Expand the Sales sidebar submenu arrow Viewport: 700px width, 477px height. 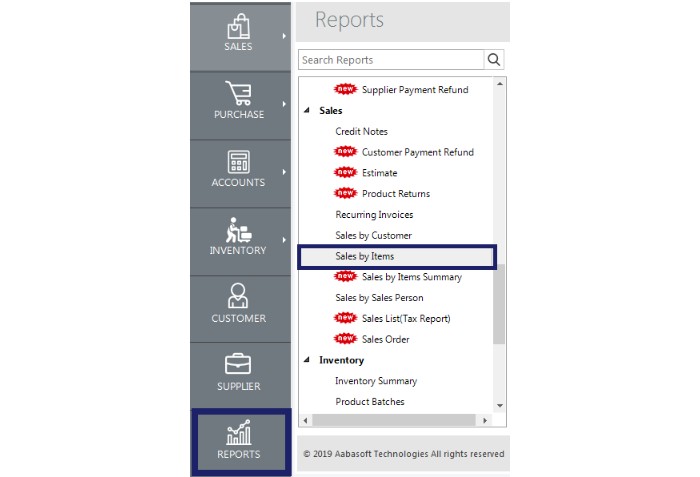click(284, 36)
